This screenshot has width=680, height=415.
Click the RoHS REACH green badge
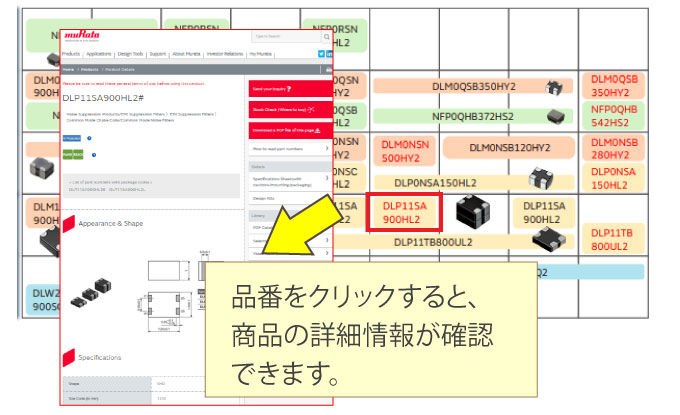pyautogui.click(x=74, y=154)
